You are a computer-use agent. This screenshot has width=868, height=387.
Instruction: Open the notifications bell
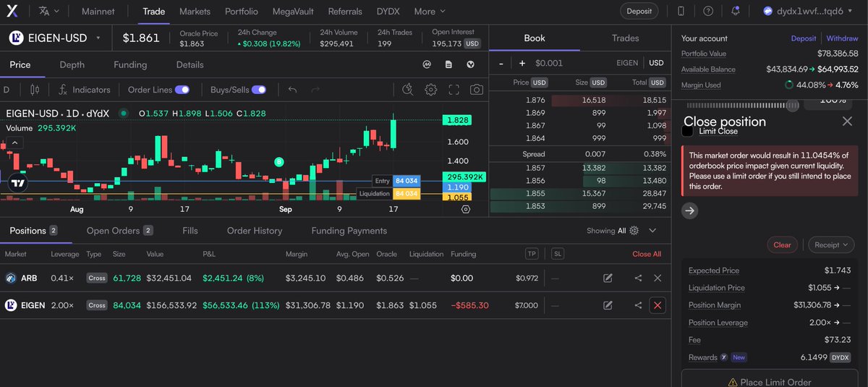[736, 11]
